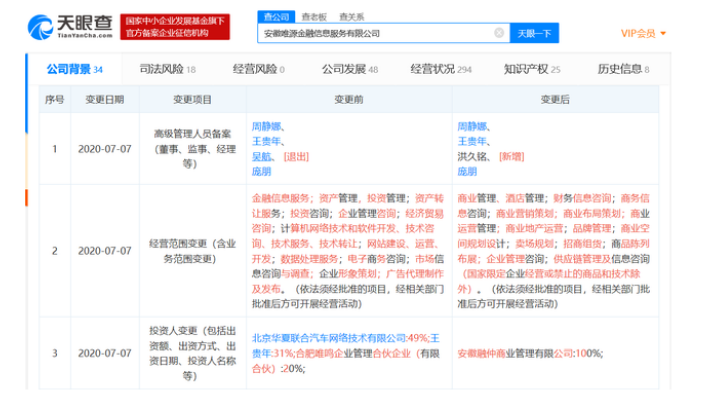Open 安徽融仲商业管理有限公司 investor link

[515, 353]
